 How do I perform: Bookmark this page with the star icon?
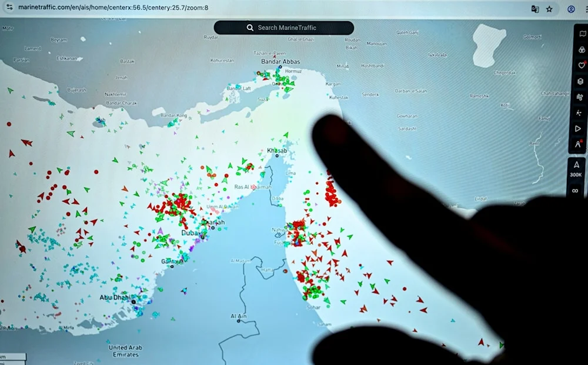(x=549, y=9)
